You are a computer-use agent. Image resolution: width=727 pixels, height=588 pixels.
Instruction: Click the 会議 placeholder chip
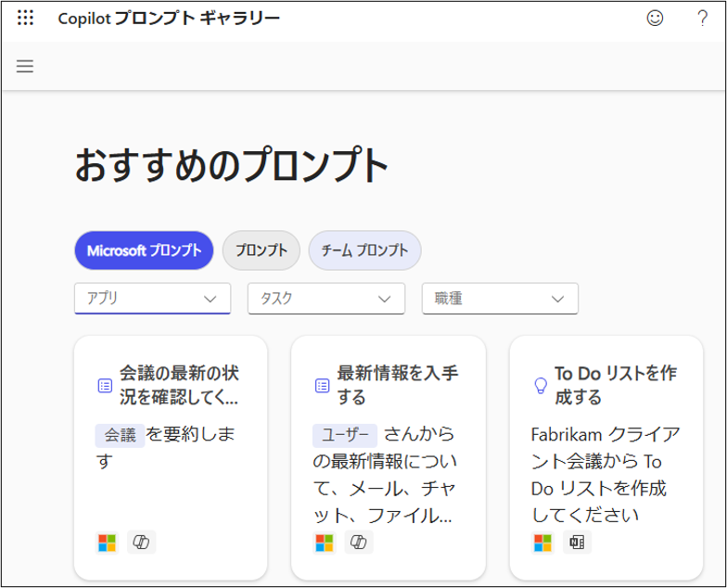121,436
